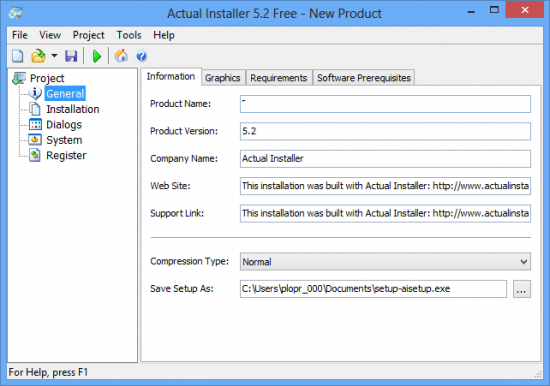Open the File menu
Image resolution: width=550 pixels, height=386 pixels.
point(20,35)
